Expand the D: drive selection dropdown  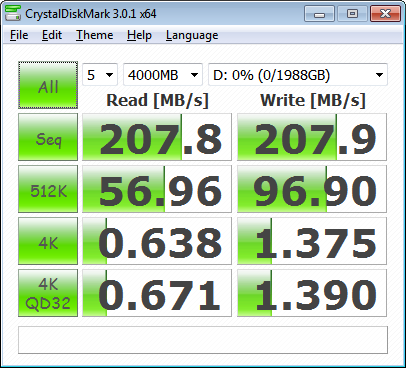(298, 75)
